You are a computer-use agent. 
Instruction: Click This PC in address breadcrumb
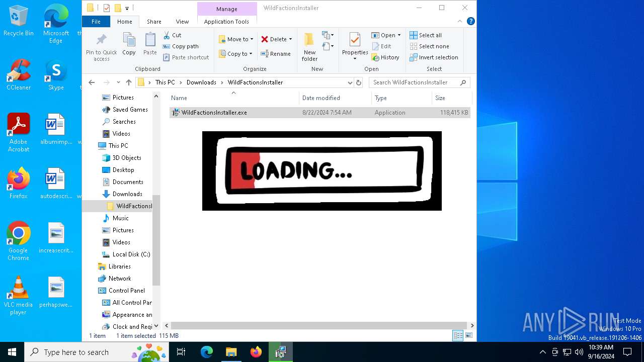point(165,82)
